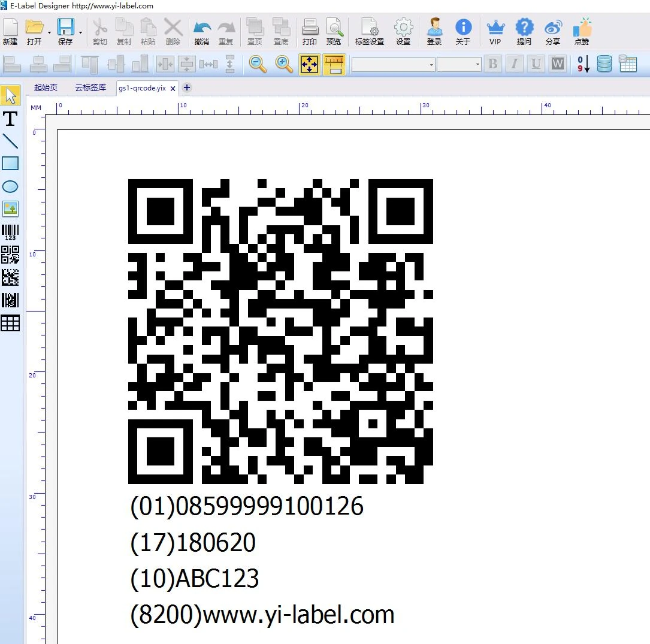Open print preview with 预览
650x644 pixels.
334,32
